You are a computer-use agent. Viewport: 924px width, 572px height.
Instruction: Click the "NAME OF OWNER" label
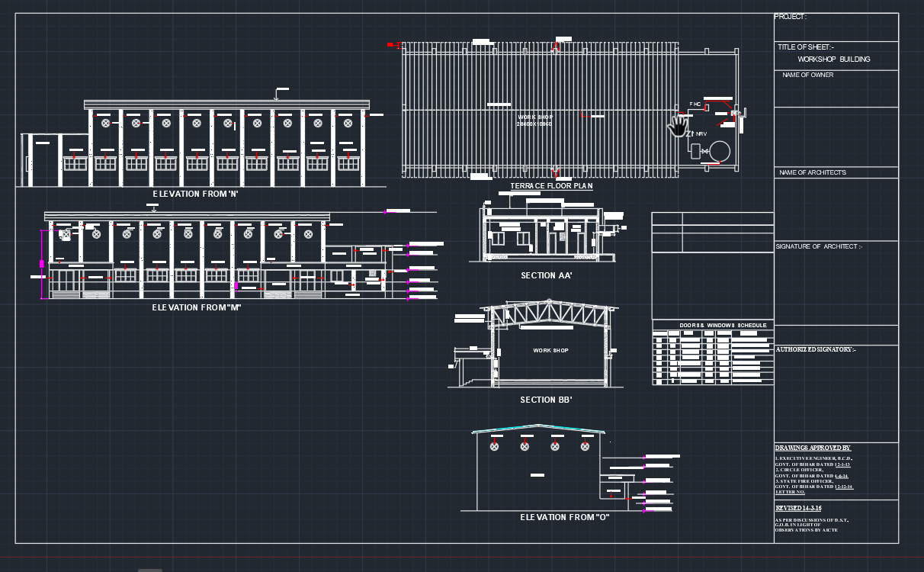(807, 75)
